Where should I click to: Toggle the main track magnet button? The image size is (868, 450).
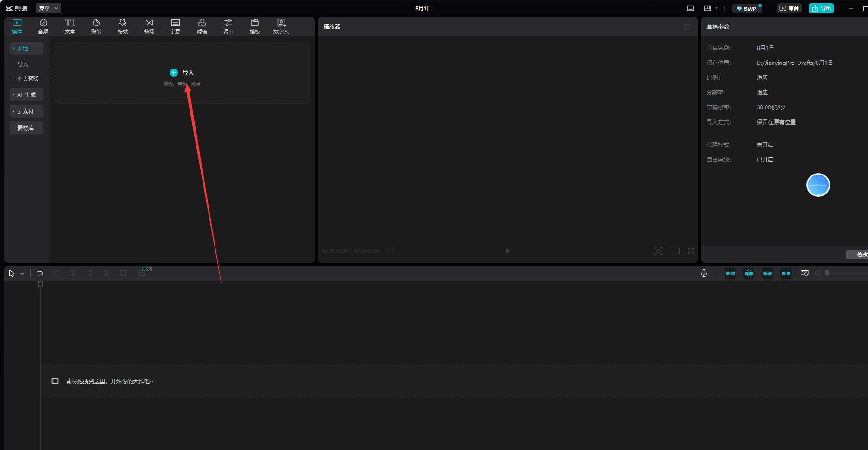click(x=730, y=273)
